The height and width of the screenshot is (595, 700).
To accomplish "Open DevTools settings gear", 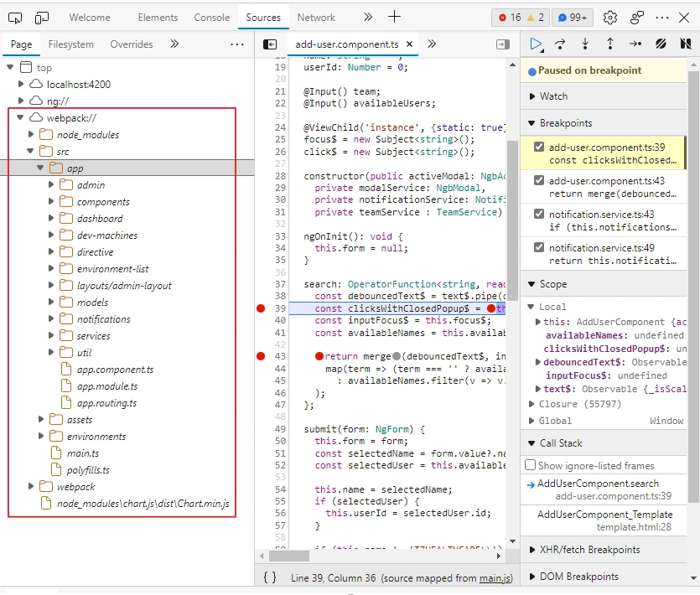I will pos(609,18).
